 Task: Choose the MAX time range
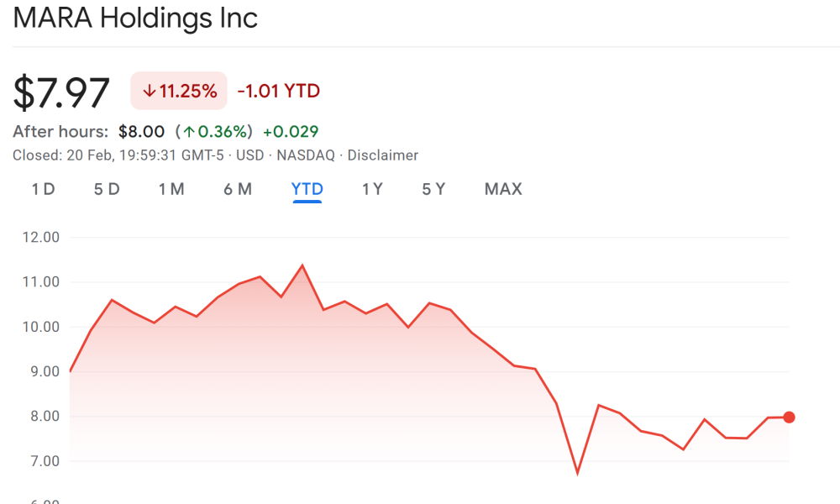(503, 189)
